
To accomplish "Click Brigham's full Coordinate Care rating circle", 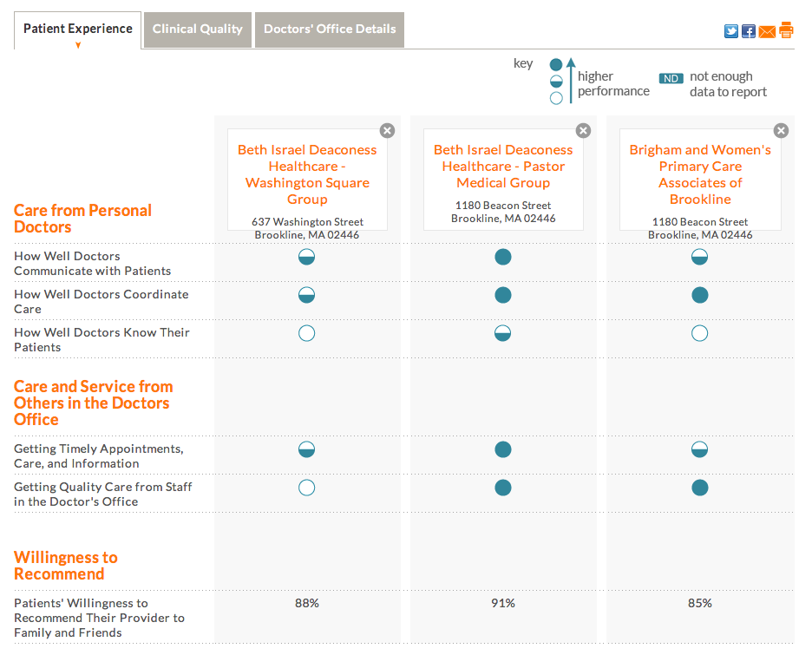I will point(700,295).
